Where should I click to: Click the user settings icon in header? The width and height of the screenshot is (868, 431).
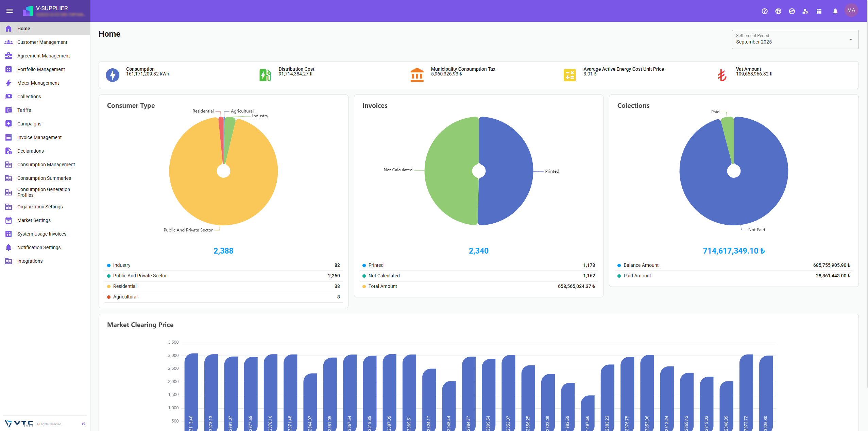[x=805, y=11]
